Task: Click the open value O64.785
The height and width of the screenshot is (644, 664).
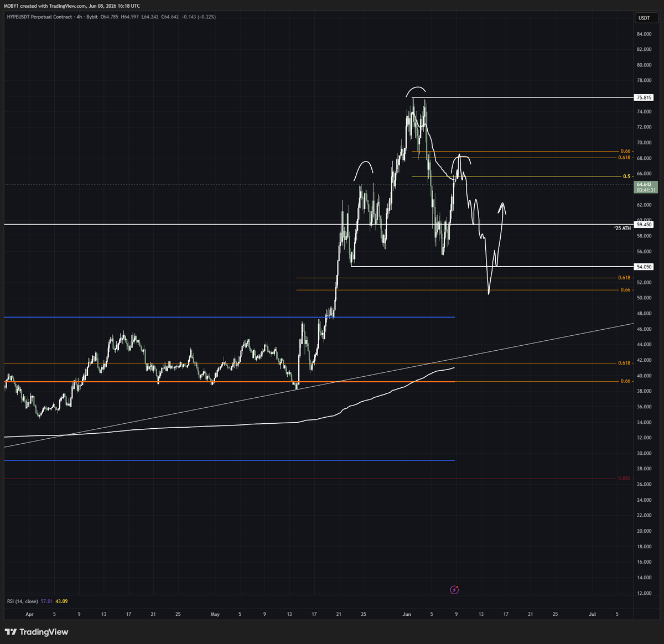Action: point(110,17)
